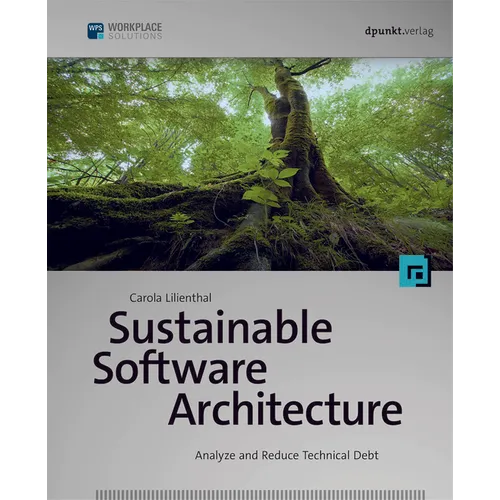Click the word 'Sustainable' in the title
This screenshot has height=500, width=500.
[221, 327]
